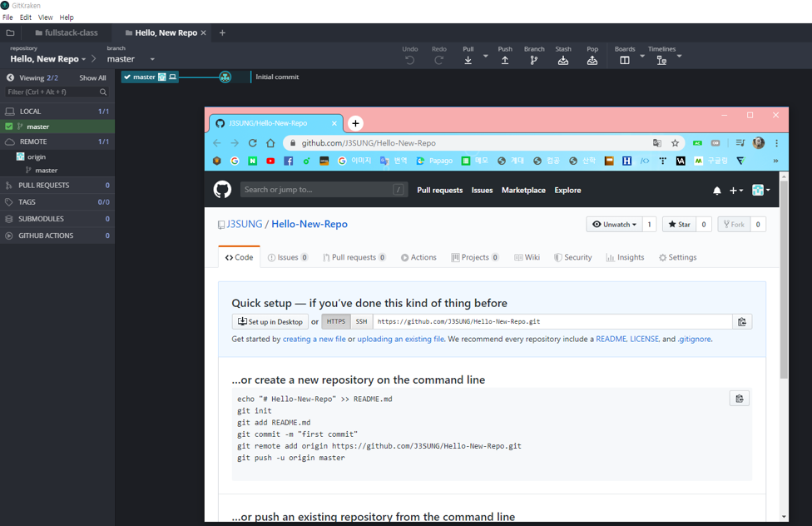This screenshot has width=812, height=526.
Task: Open the Boards icon in toolbar
Action: (x=625, y=61)
